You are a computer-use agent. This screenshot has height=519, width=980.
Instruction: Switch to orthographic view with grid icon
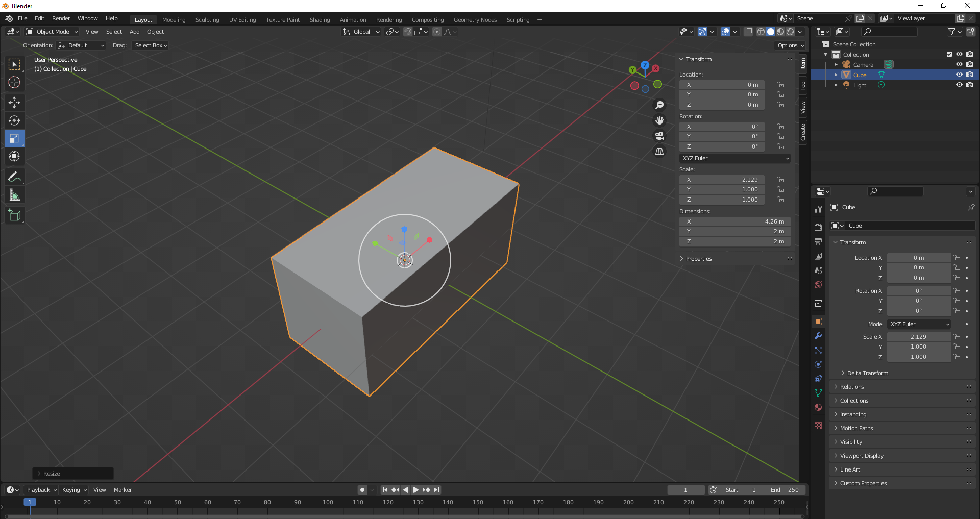pos(659,152)
